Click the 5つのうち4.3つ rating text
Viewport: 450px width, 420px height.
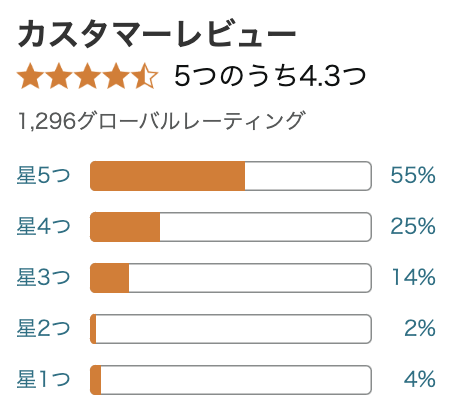[270, 76]
